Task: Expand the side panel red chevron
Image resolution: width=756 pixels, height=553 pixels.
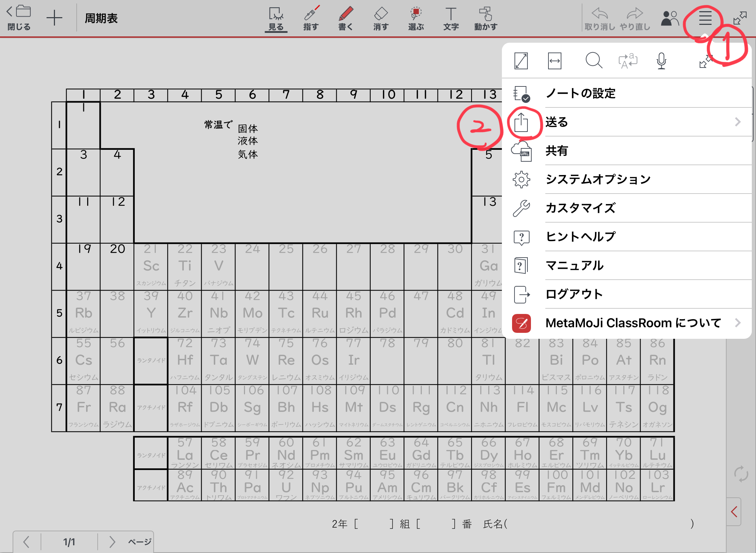Action: click(734, 512)
